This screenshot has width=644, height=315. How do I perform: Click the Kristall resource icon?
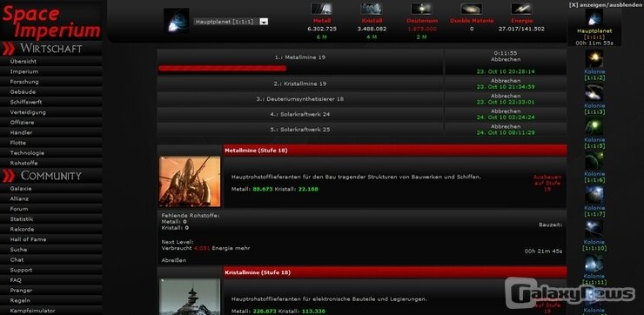coord(372,9)
